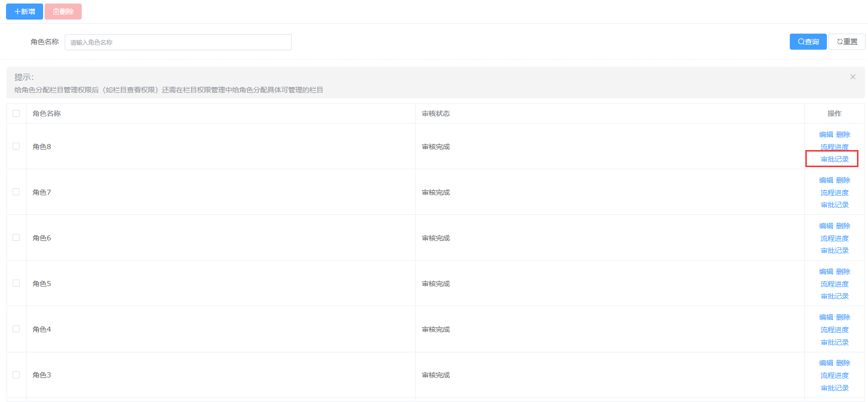This screenshot has width=868, height=402.
Task: Focus the 角色名称 input field
Action: (x=178, y=42)
